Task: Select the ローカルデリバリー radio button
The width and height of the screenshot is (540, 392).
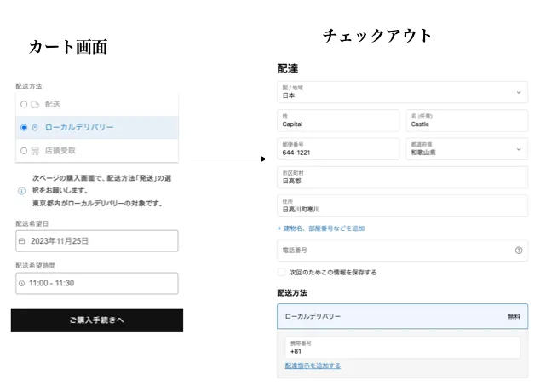Action: [24, 128]
